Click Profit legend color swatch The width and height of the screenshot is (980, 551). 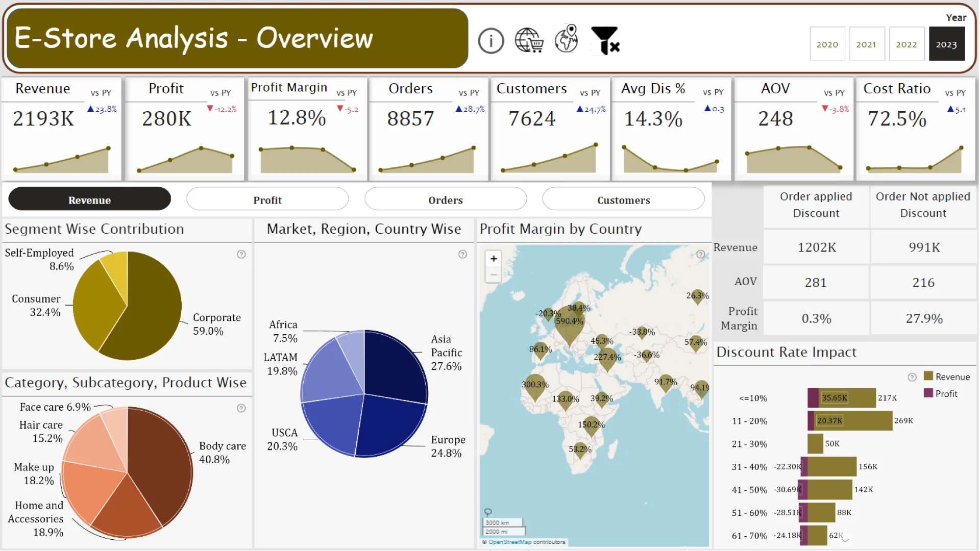[x=928, y=393]
